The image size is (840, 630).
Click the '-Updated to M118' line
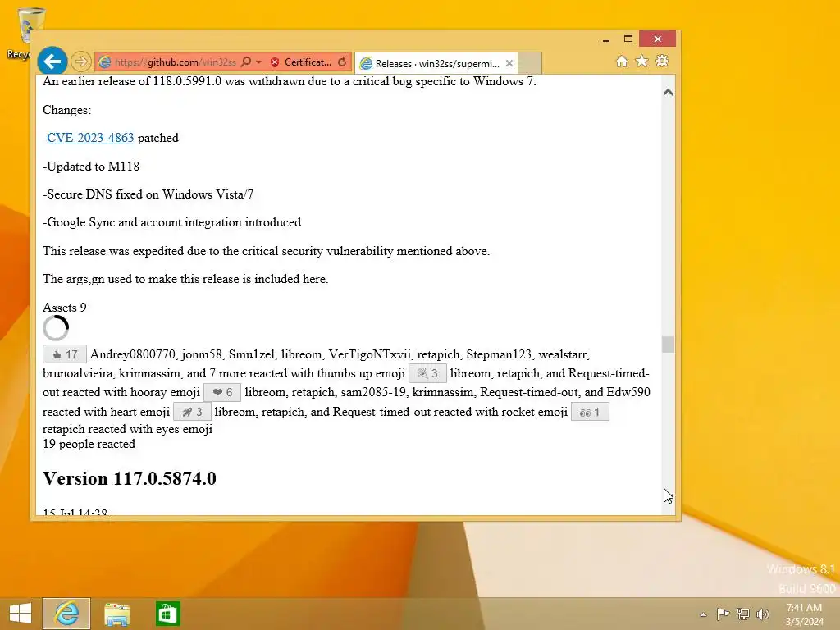(x=91, y=167)
